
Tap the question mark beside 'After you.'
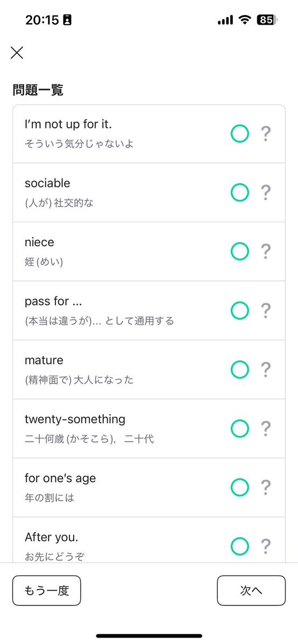tap(266, 547)
